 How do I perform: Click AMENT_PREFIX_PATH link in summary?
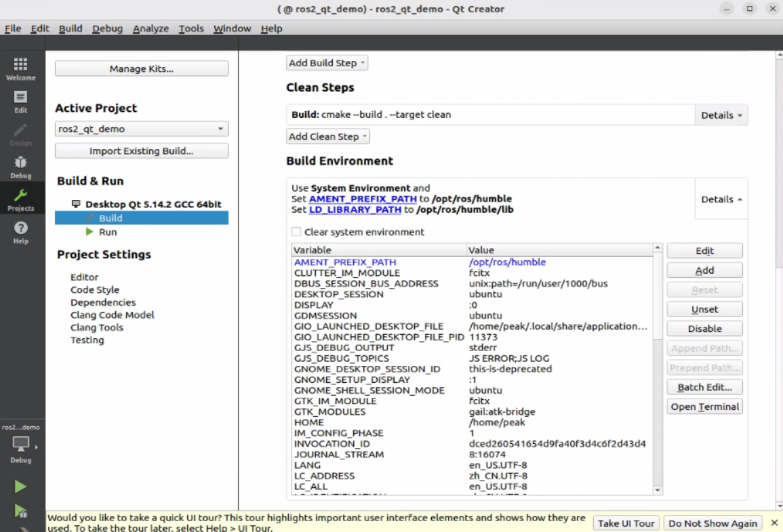(363, 199)
